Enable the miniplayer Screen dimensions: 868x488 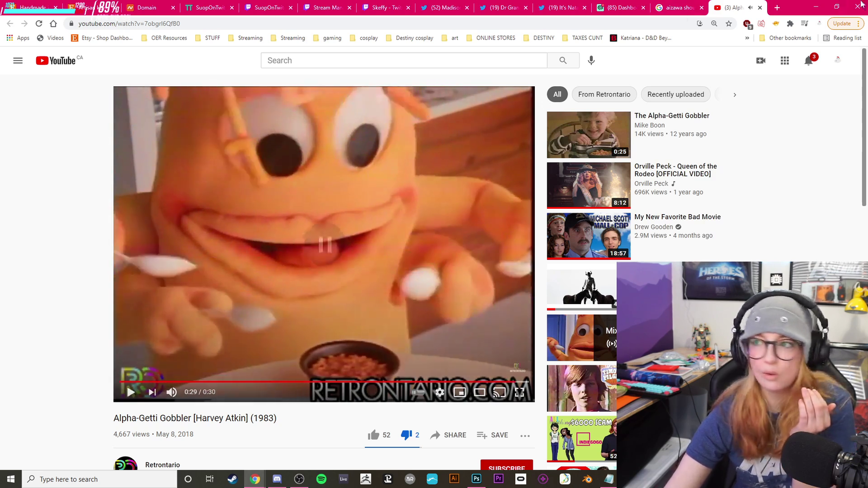[459, 392]
